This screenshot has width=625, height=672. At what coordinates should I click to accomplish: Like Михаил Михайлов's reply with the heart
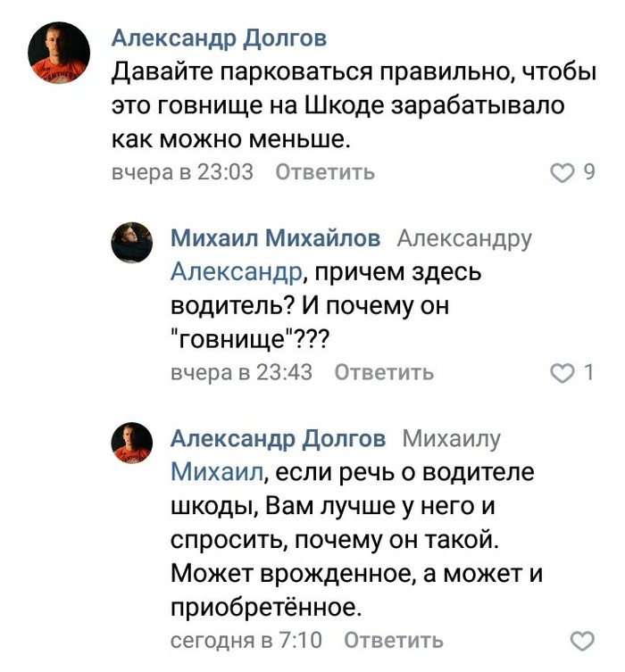tap(562, 372)
